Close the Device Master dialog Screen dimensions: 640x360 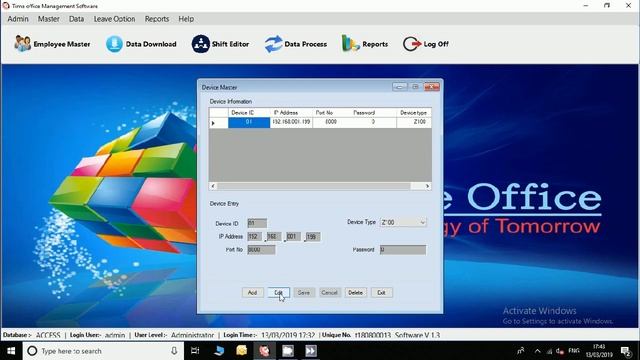431,87
